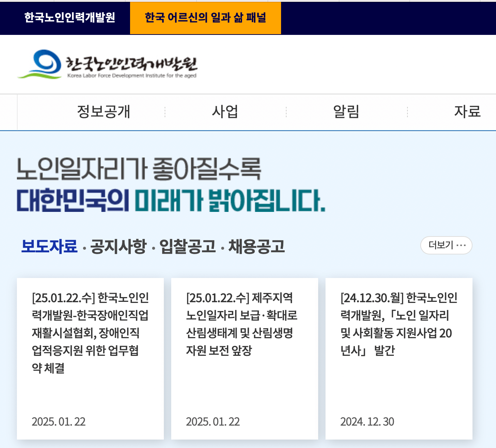Open the 알림 menu
This screenshot has width=496, height=448.
346,112
